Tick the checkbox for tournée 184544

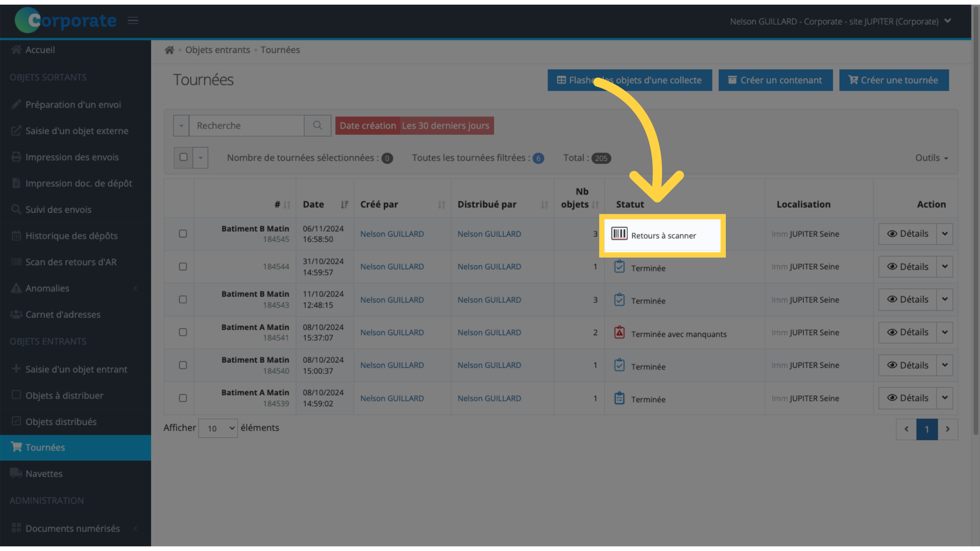click(x=183, y=267)
